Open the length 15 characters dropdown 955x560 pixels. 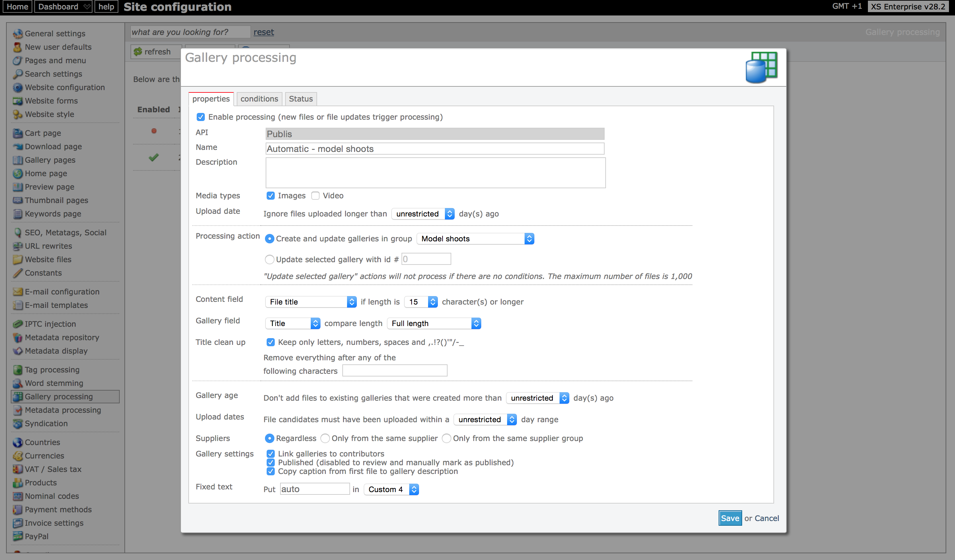[421, 302]
